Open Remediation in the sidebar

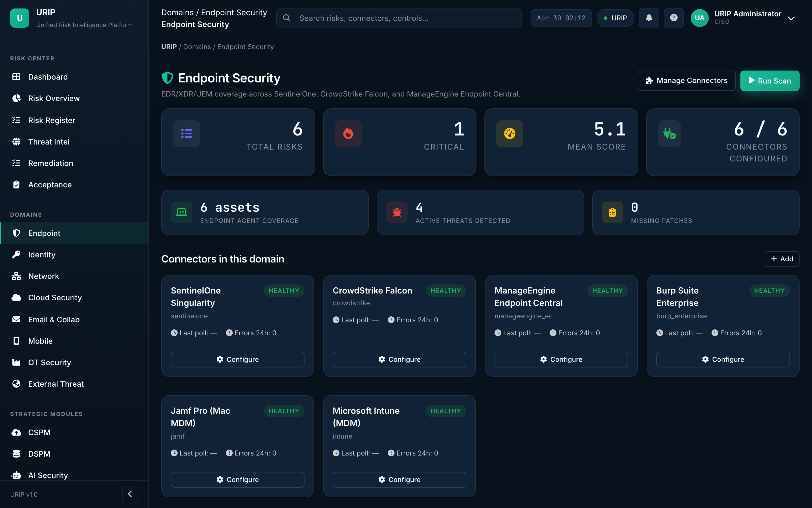coord(74,163)
